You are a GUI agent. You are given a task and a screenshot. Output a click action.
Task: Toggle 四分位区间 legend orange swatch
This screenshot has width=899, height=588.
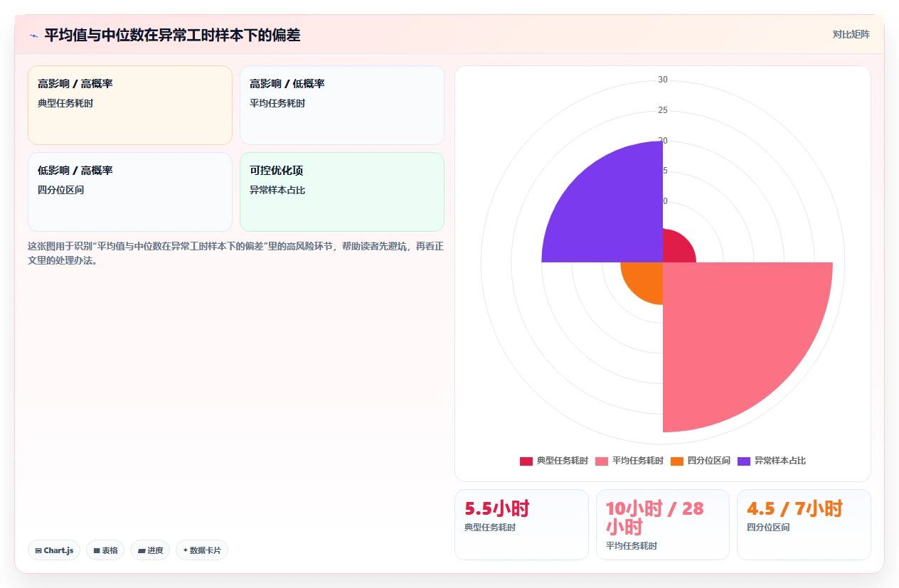[x=677, y=461]
